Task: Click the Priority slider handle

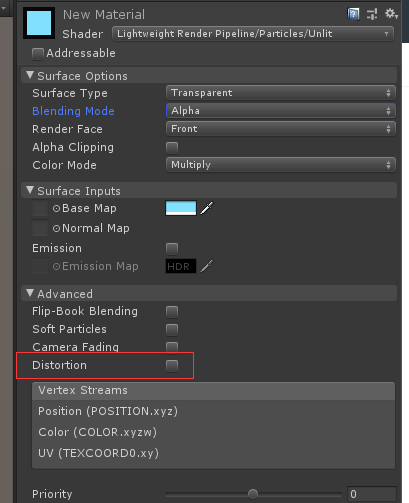Action: 253,494
